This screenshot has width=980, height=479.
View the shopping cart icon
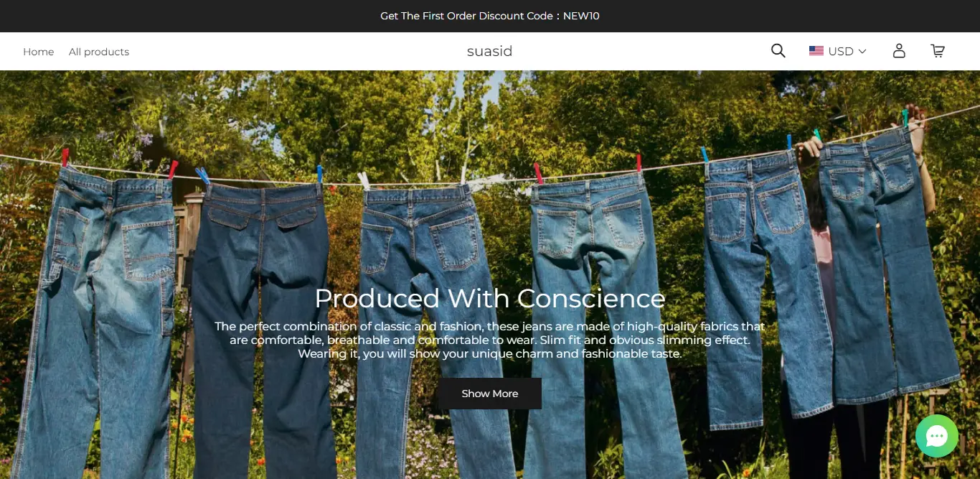[x=938, y=51]
